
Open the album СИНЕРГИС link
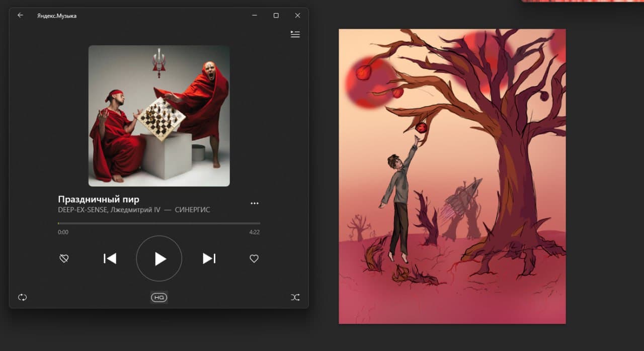192,210
